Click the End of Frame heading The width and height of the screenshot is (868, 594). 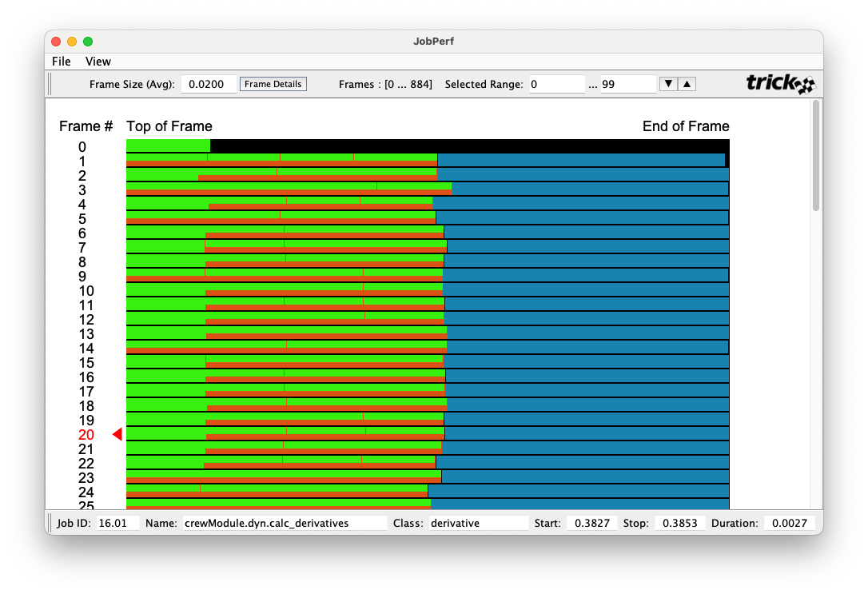pyautogui.click(x=686, y=126)
